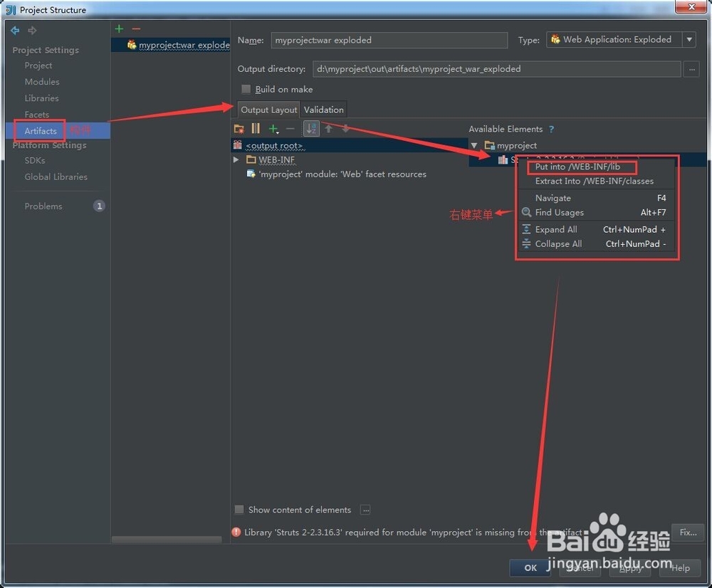This screenshot has width=712, height=588.
Task: Select myproject:war exploded artifact
Action: click(171, 45)
